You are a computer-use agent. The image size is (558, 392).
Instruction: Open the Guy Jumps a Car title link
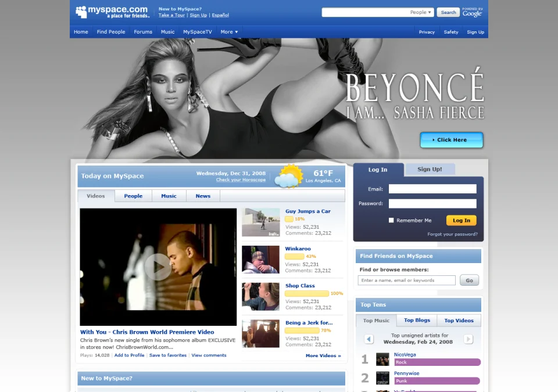point(308,211)
